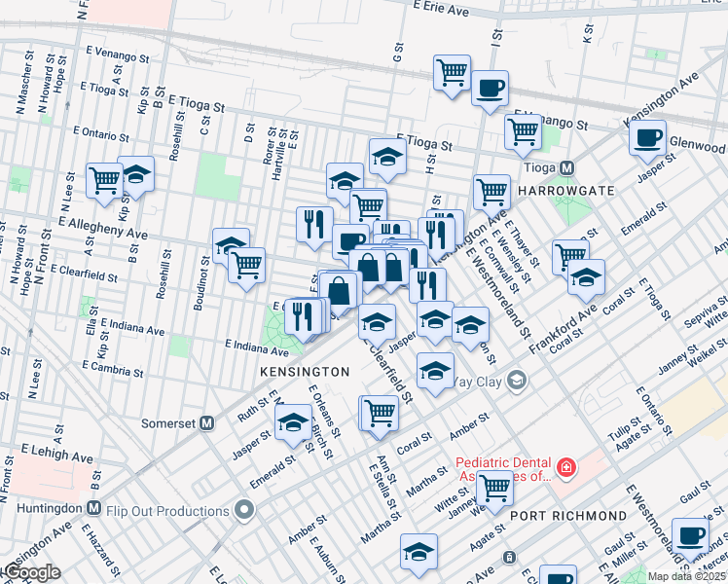This screenshot has height=584, width=728.
Task: Click the Flip Out Productions label
Action: [167, 511]
